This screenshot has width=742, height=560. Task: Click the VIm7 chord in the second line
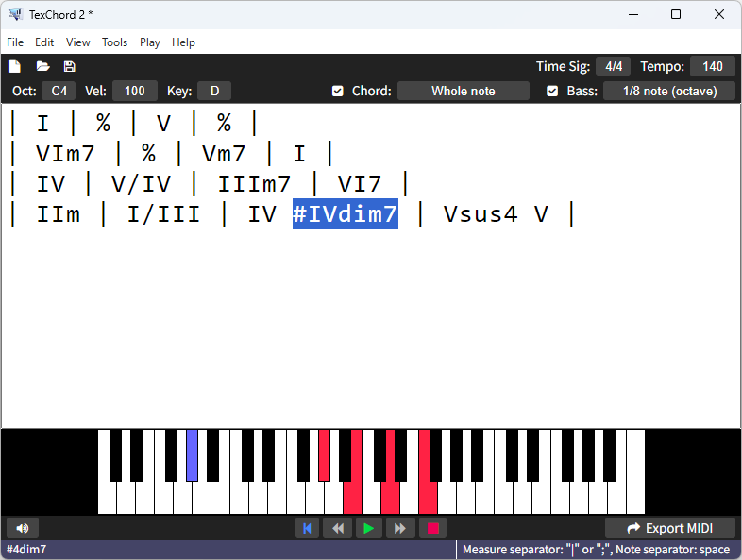pyautogui.click(x=65, y=153)
